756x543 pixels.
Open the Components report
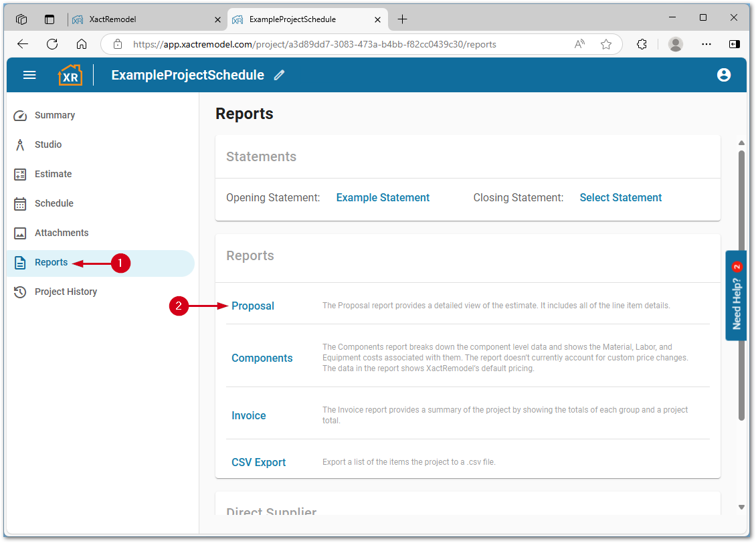[262, 358]
